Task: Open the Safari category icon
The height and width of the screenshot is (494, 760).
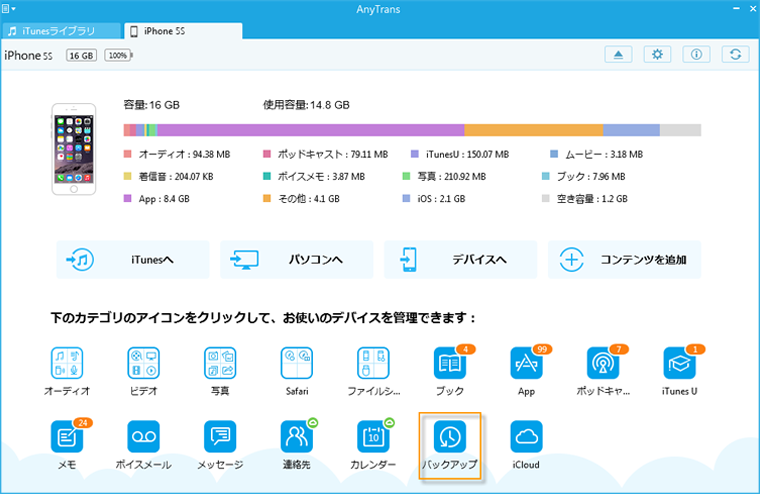Action: tap(297, 363)
